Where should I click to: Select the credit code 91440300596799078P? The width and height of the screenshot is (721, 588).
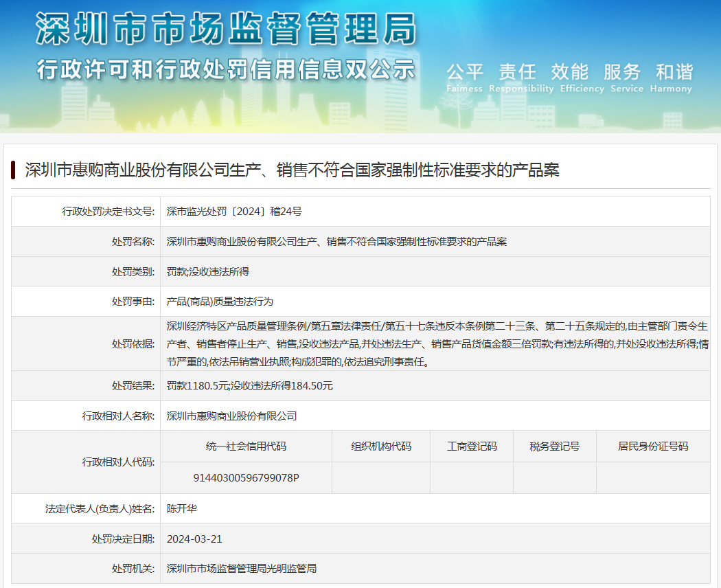pos(246,477)
